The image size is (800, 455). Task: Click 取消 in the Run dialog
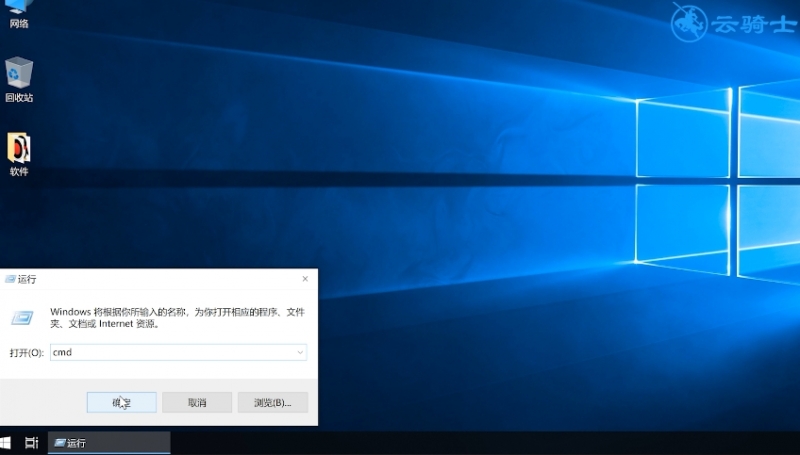pyautogui.click(x=197, y=402)
